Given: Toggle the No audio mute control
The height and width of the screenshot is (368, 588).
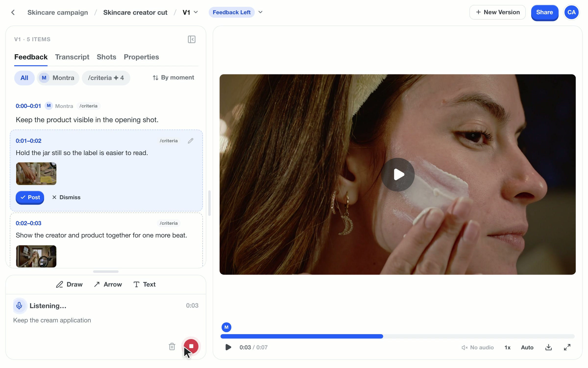Looking at the screenshot, I should tap(478, 347).
